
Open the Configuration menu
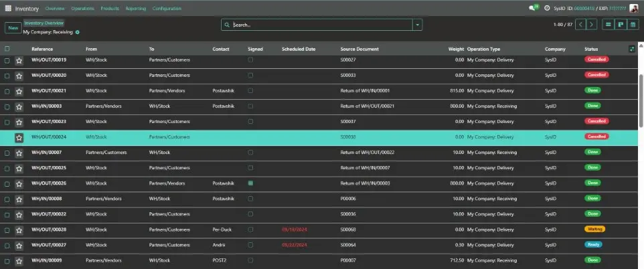coord(167,9)
